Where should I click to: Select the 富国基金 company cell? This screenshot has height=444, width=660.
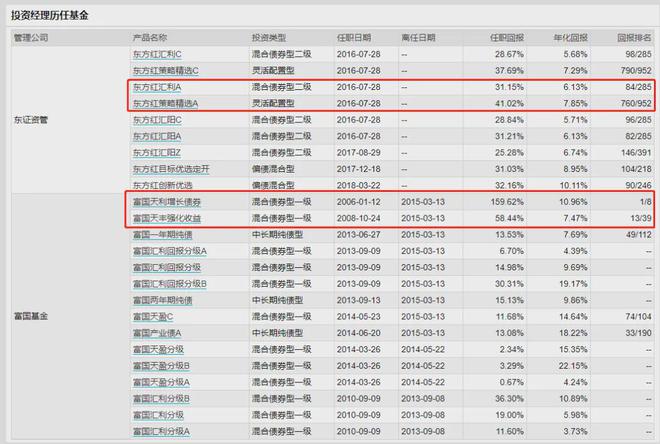(31, 316)
